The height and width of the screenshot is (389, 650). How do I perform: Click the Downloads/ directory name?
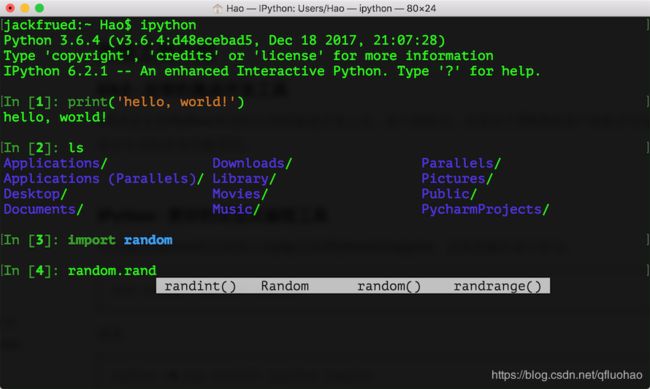click(x=252, y=163)
